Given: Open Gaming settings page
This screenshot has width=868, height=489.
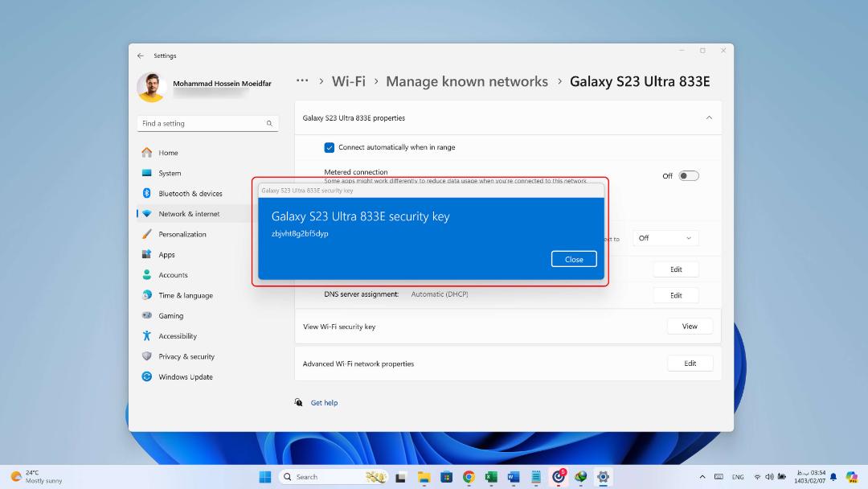Looking at the screenshot, I should click(x=170, y=315).
